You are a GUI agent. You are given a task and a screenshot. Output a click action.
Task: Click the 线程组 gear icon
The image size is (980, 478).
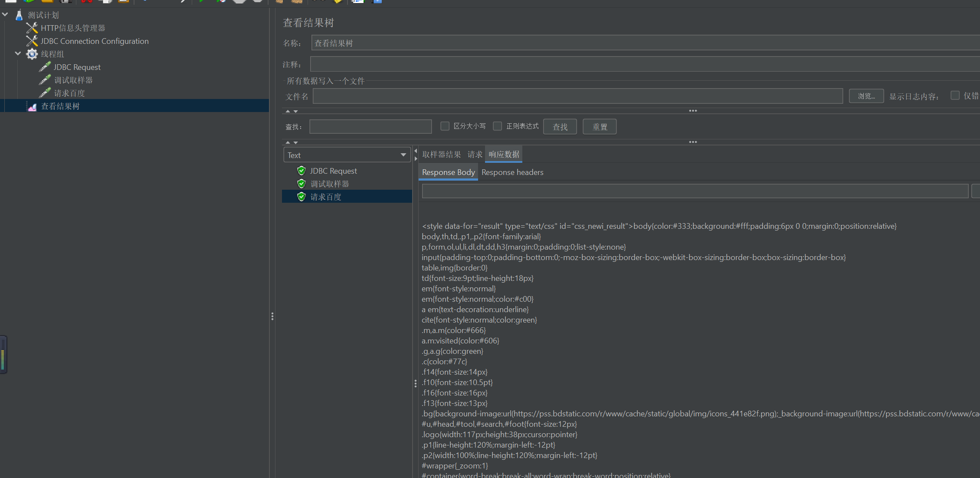coord(32,54)
